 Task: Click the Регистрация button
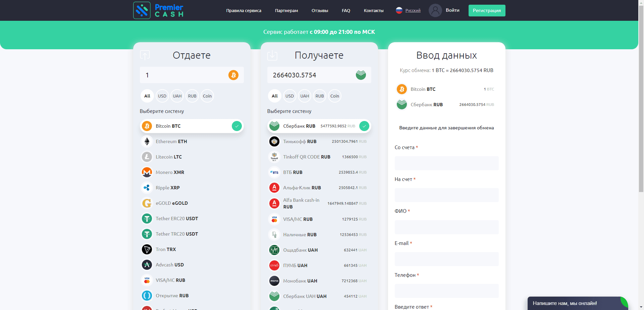point(487,10)
